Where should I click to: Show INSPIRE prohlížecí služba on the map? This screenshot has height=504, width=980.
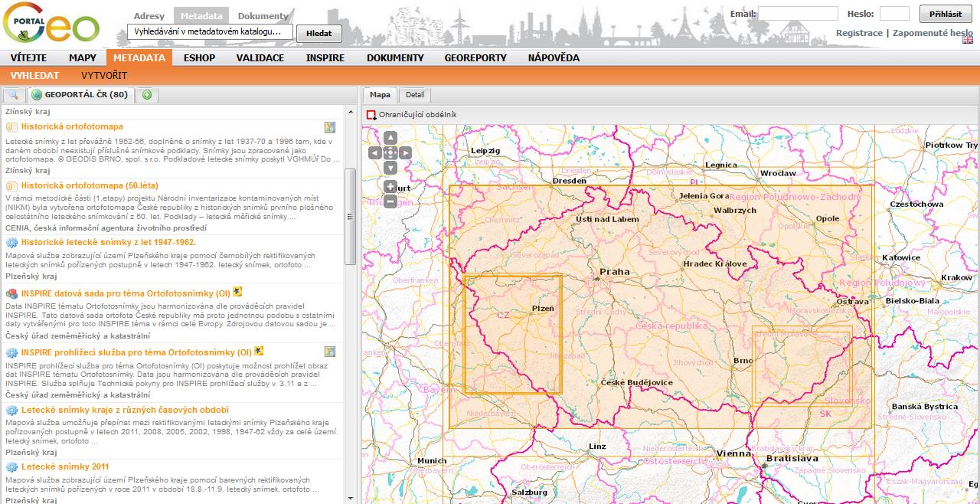coord(330,352)
